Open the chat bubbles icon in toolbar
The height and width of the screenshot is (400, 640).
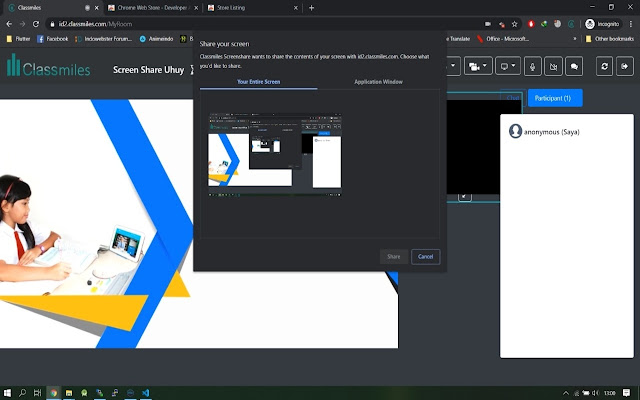574,66
